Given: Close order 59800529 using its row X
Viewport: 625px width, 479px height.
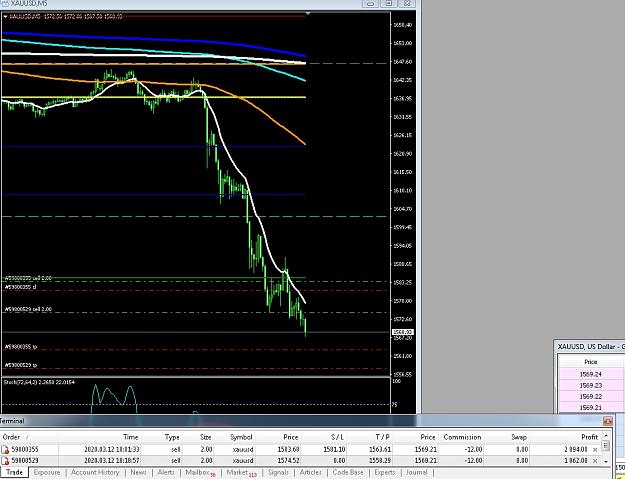Looking at the screenshot, I should click(x=595, y=461).
